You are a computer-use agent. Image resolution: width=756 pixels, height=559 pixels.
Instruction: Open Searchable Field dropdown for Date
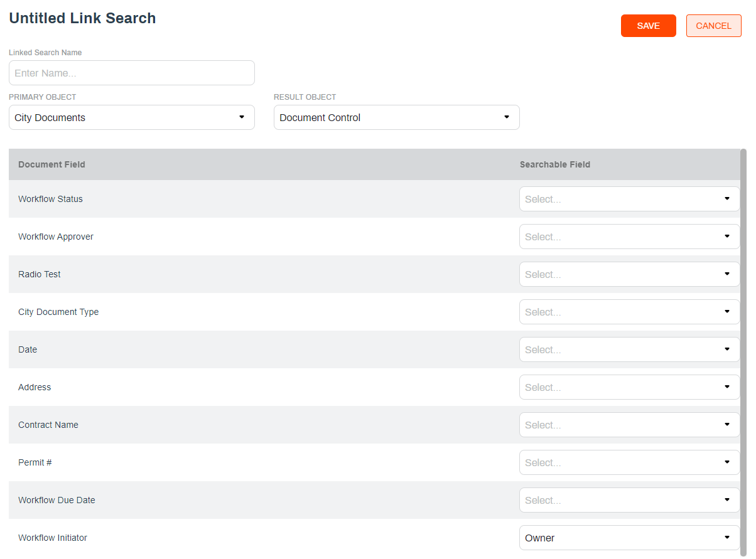click(x=630, y=349)
